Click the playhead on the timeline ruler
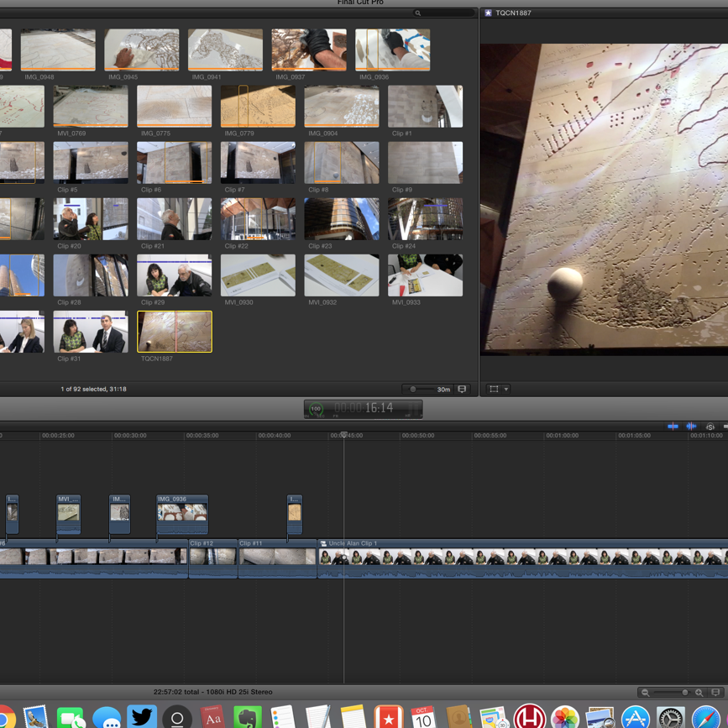This screenshot has height=728, width=728. click(x=343, y=435)
